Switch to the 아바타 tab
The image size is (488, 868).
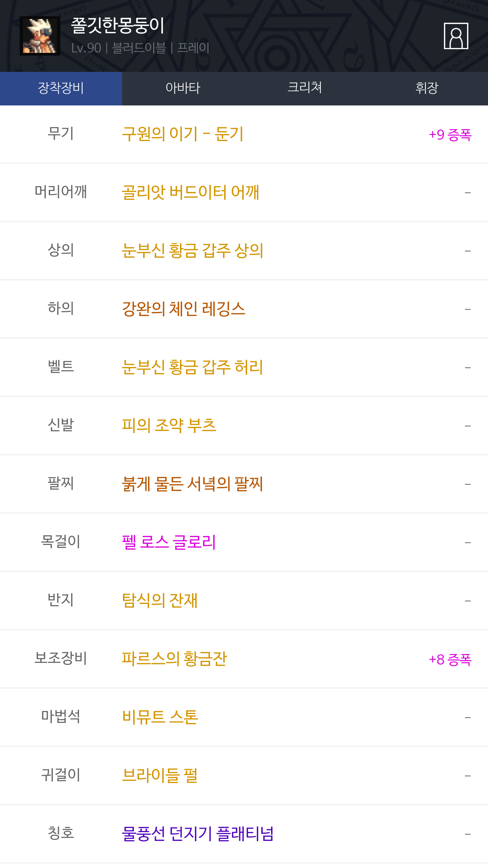click(183, 88)
